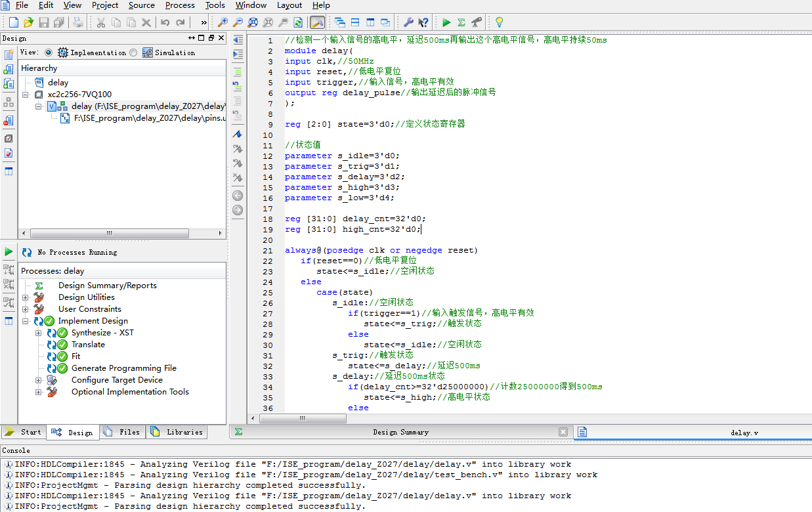The width and height of the screenshot is (812, 512).
Task: Switch to the Files tab
Action: [x=123, y=432]
